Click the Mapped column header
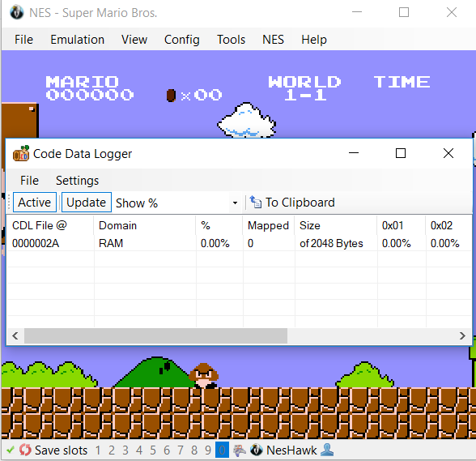476x461 pixels. coord(269,225)
